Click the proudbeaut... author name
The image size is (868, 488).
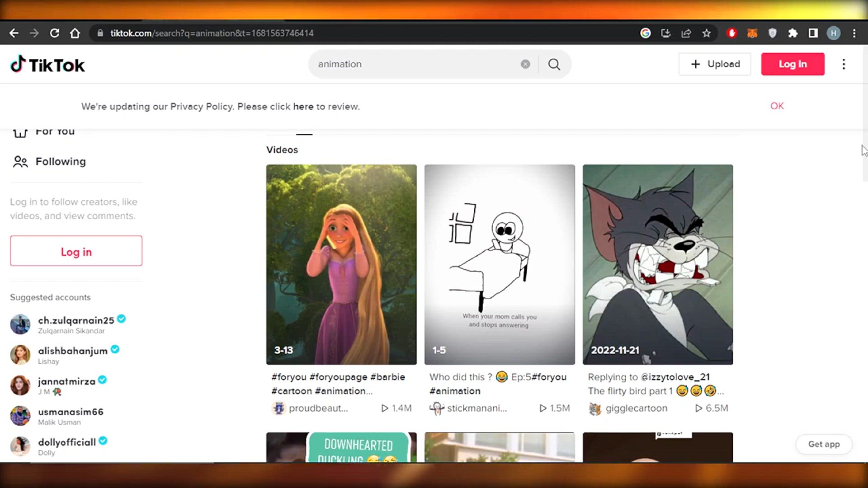pos(318,408)
